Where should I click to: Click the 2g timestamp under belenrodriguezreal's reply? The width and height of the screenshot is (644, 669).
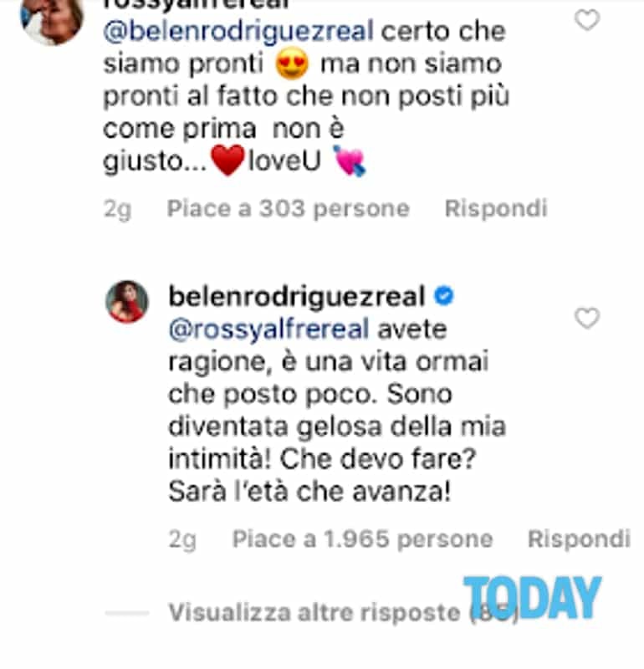(182, 540)
